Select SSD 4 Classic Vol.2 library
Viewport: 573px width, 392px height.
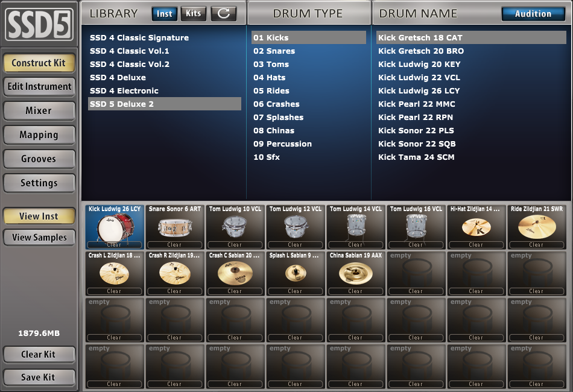[165, 65]
